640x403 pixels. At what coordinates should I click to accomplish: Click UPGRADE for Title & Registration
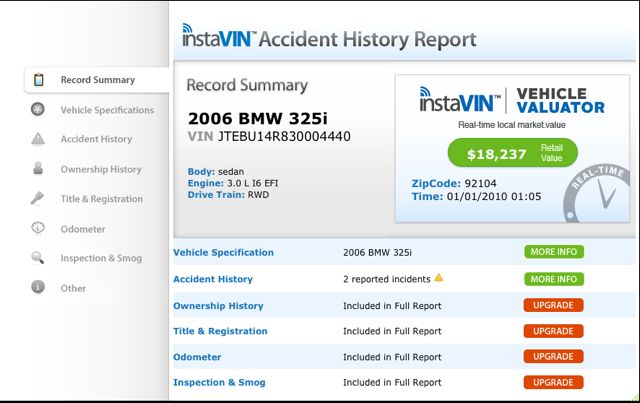(553, 331)
